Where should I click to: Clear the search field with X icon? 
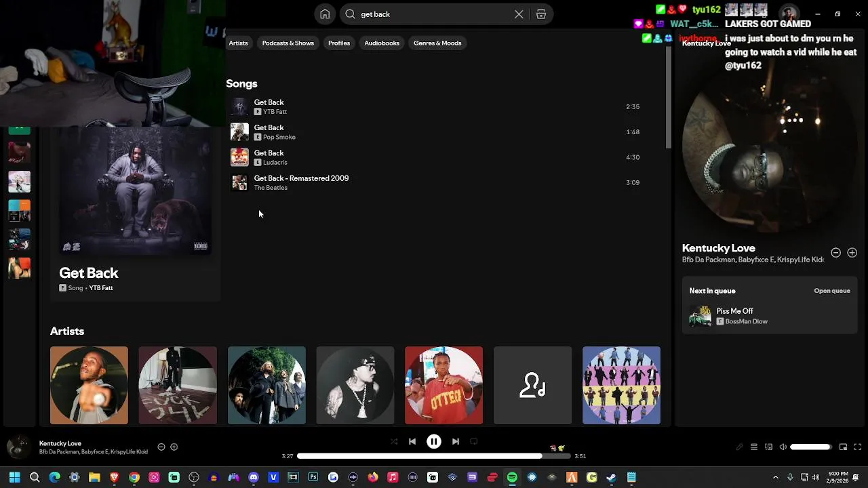pyautogui.click(x=519, y=14)
